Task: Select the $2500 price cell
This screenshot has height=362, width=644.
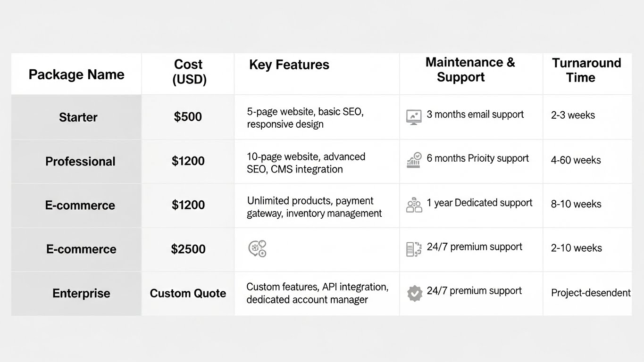Action: click(188, 249)
